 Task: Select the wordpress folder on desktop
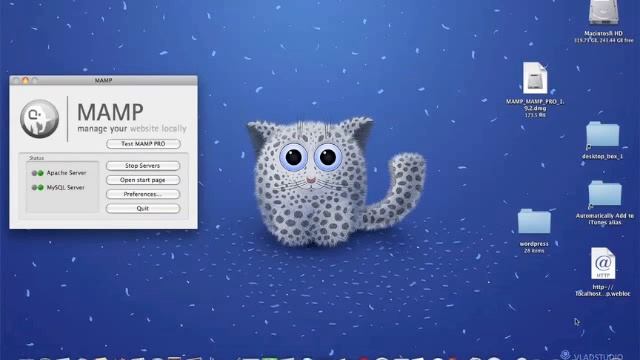coord(534,222)
